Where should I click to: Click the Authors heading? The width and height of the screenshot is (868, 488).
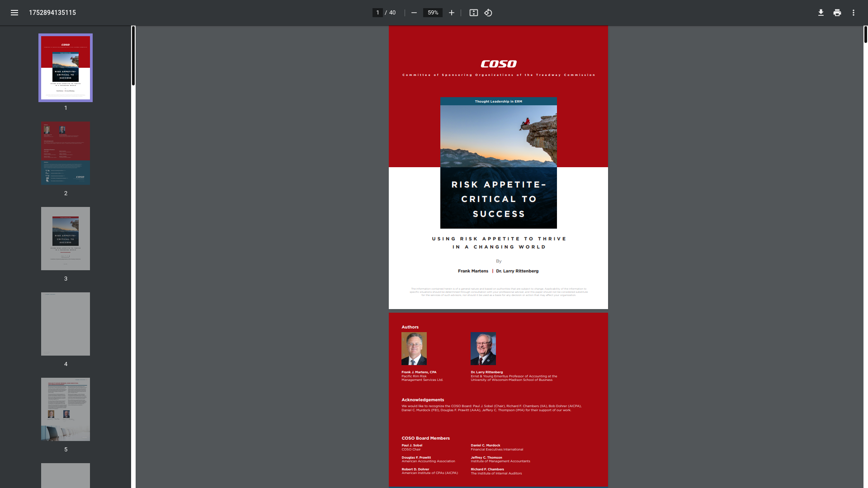tap(410, 327)
